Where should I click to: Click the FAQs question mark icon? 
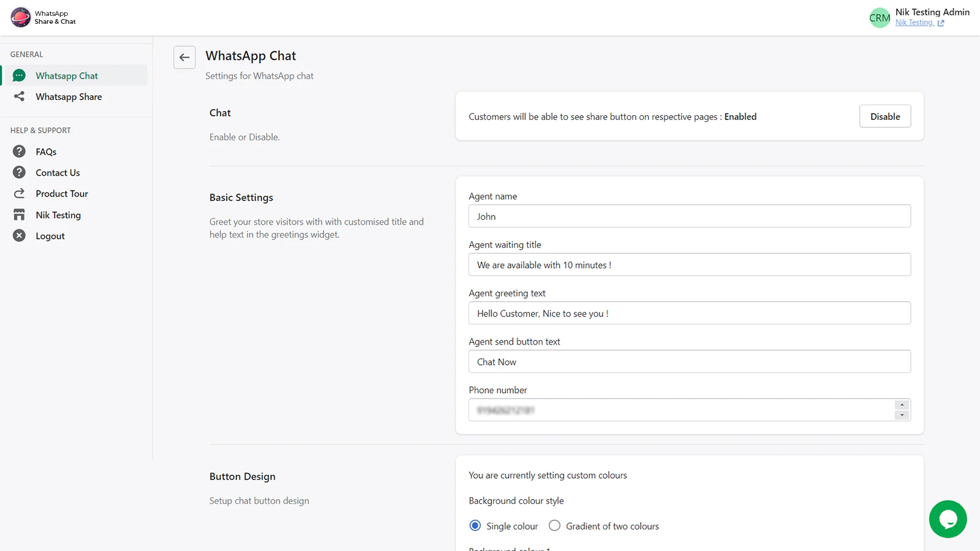20,151
